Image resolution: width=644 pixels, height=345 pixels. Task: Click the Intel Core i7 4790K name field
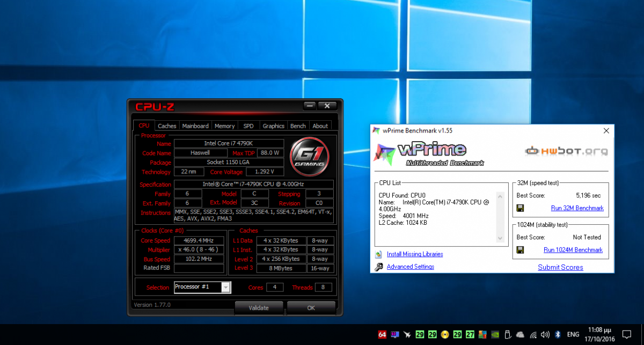pos(229,143)
